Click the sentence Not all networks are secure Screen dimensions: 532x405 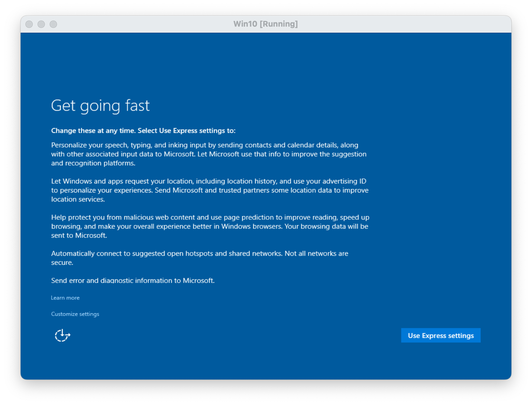tap(316, 254)
